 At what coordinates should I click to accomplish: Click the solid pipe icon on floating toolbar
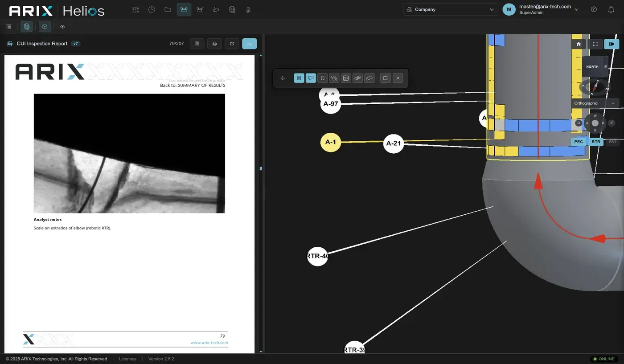(x=357, y=78)
